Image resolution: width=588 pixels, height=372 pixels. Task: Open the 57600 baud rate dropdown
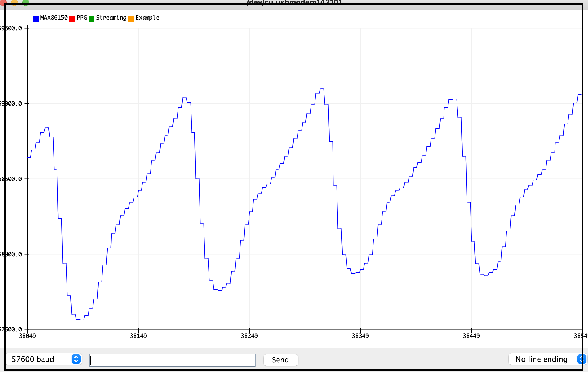coord(44,359)
